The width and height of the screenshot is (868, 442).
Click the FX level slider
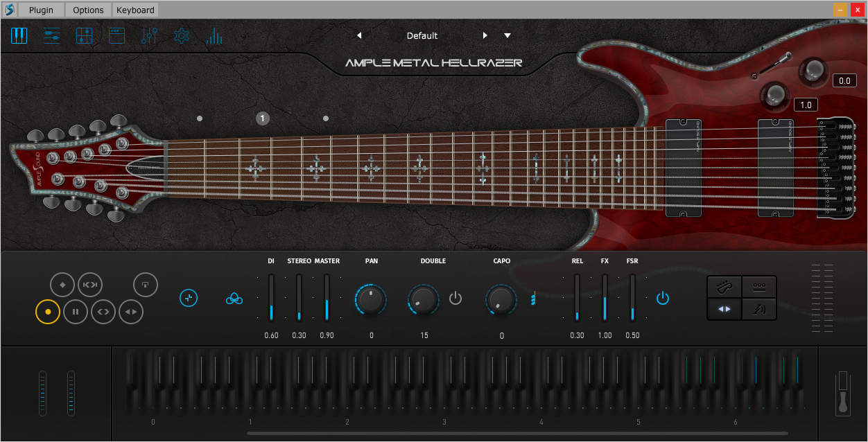point(605,297)
